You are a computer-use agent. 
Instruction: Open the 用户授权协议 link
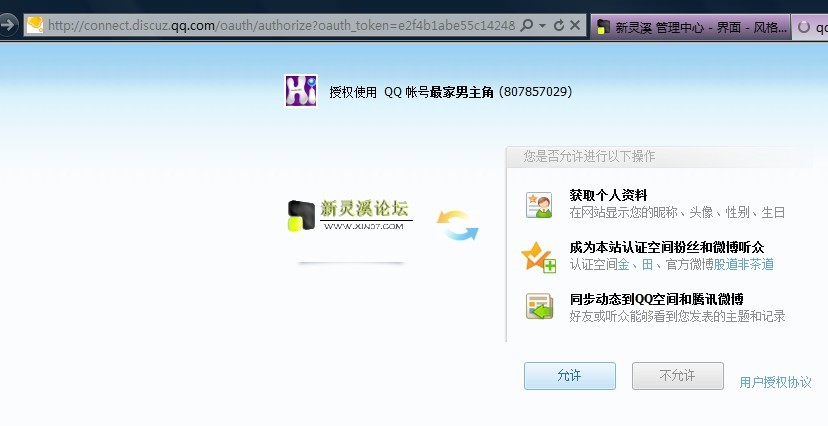(775, 382)
